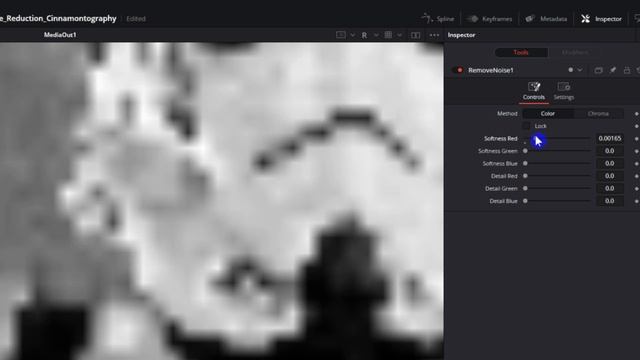Click the viewer fit/zoom icon
This screenshot has height=360, width=640.
(x=341, y=35)
